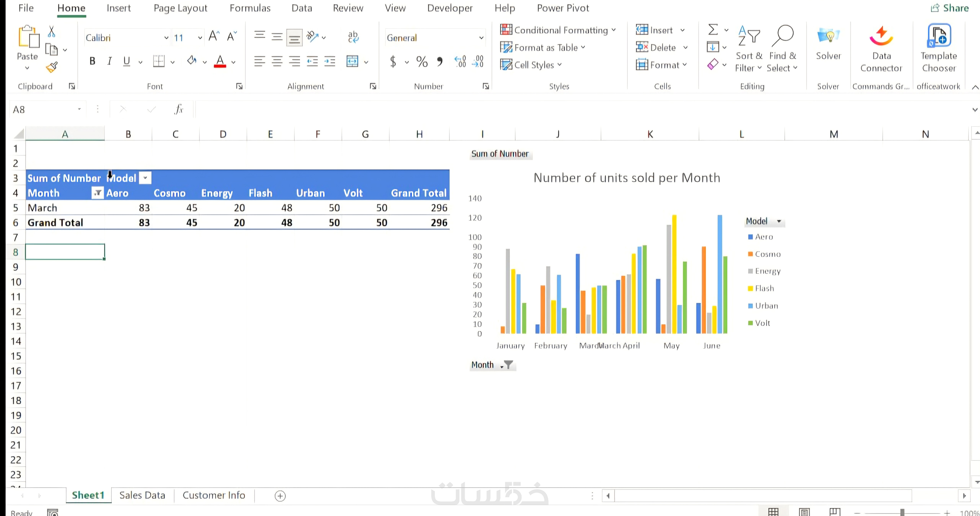Toggle Bold formatting

[92, 61]
